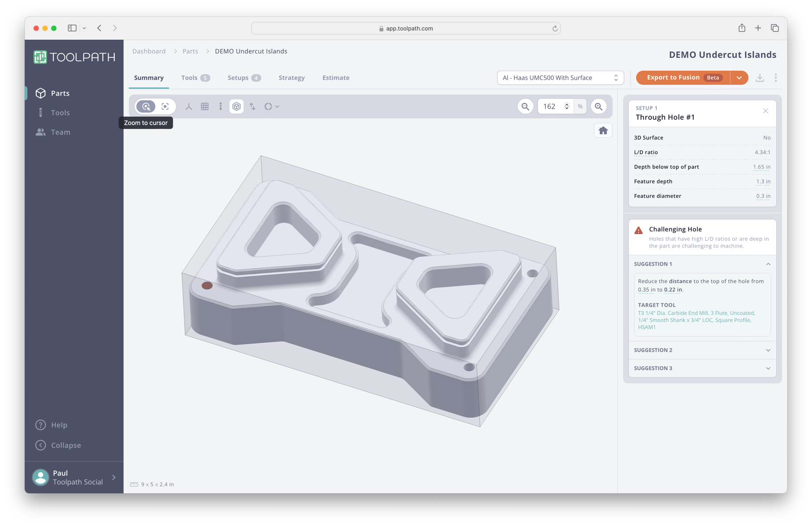Click the drill holes icon in the toolbar
Screen dimensions: 812x526
point(221,106)
